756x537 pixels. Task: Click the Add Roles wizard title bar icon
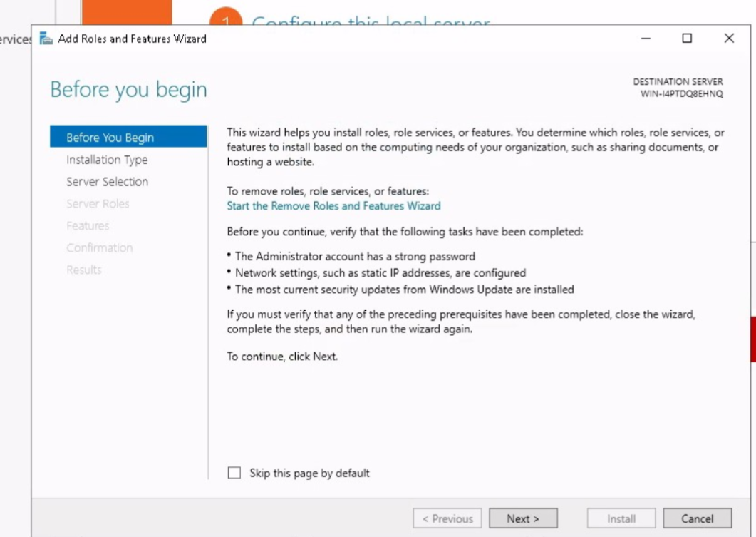tap(46, 39)
